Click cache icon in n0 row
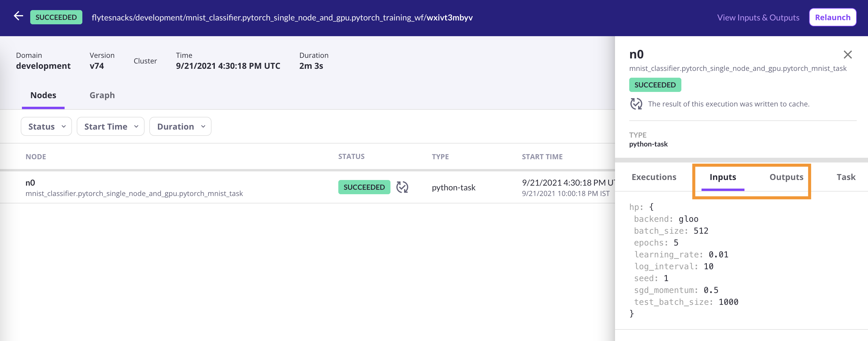Screen dimensions: 868x341 (402, 187)
